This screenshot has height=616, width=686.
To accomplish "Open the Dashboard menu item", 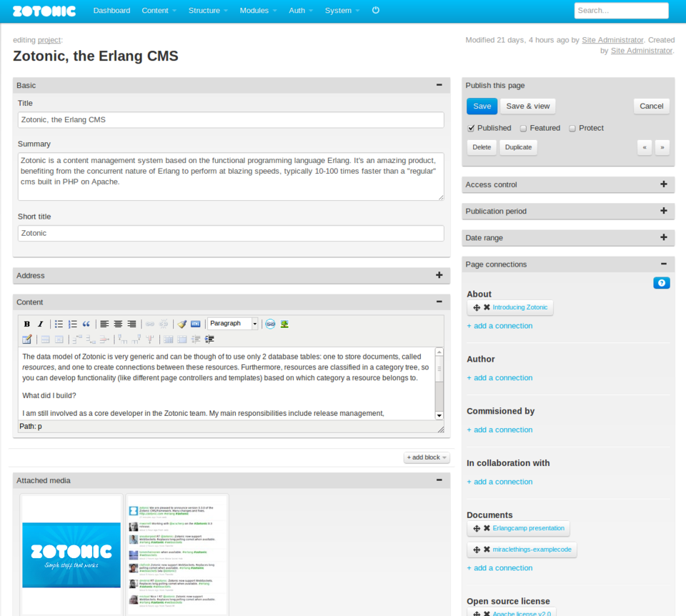I will click(111, 11).
